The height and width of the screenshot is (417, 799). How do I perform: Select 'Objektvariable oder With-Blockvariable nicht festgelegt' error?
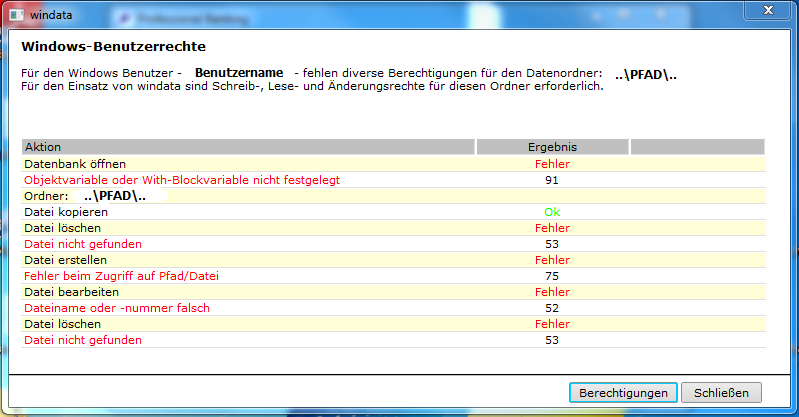182,180
